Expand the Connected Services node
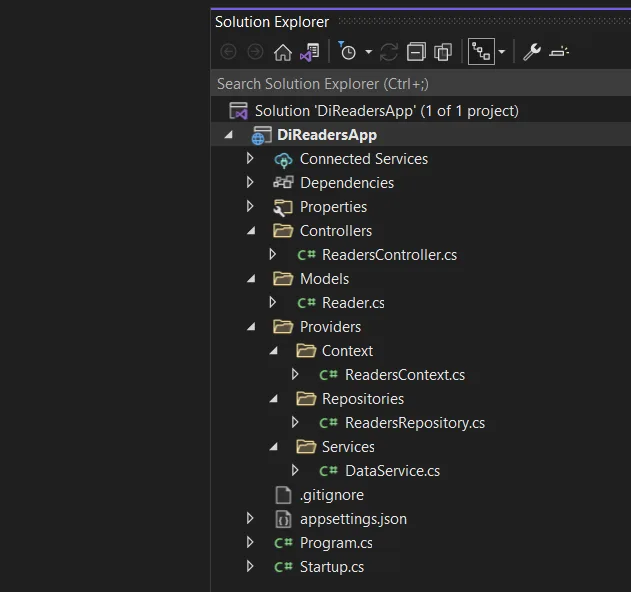This screenshot has height=592, width=631. 250,159
